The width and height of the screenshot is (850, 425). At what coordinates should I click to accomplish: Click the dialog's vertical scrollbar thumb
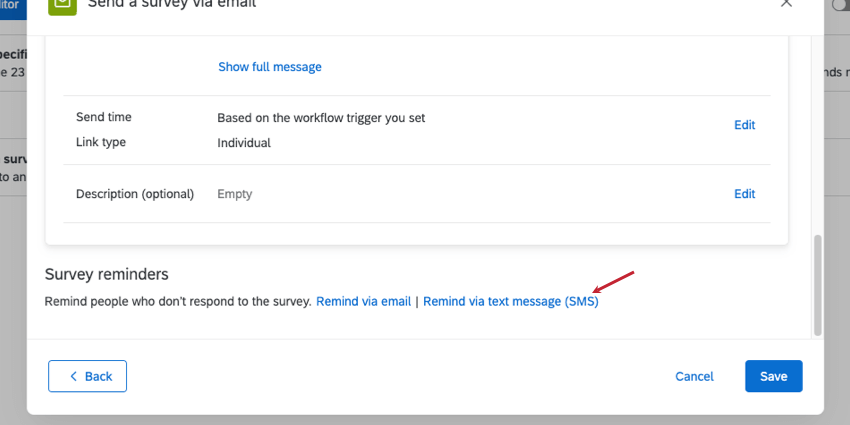(817, 285)
